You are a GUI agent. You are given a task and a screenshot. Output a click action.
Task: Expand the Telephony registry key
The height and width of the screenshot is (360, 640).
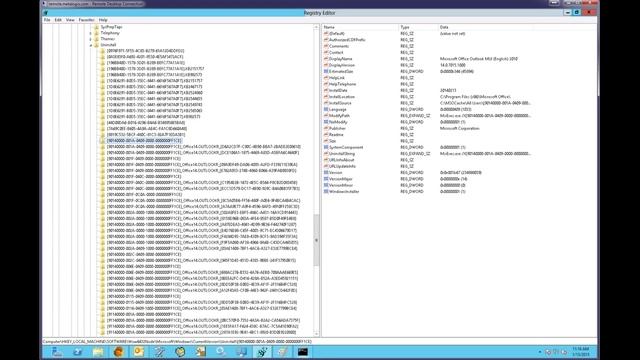pos(91,33)
